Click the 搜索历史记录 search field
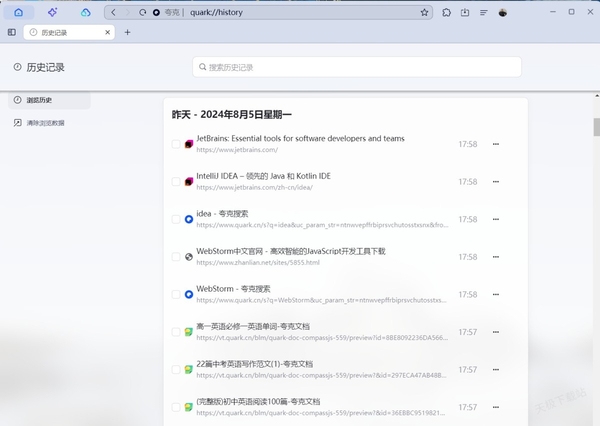This screenshot has width=600, height=426. point(357,67)
